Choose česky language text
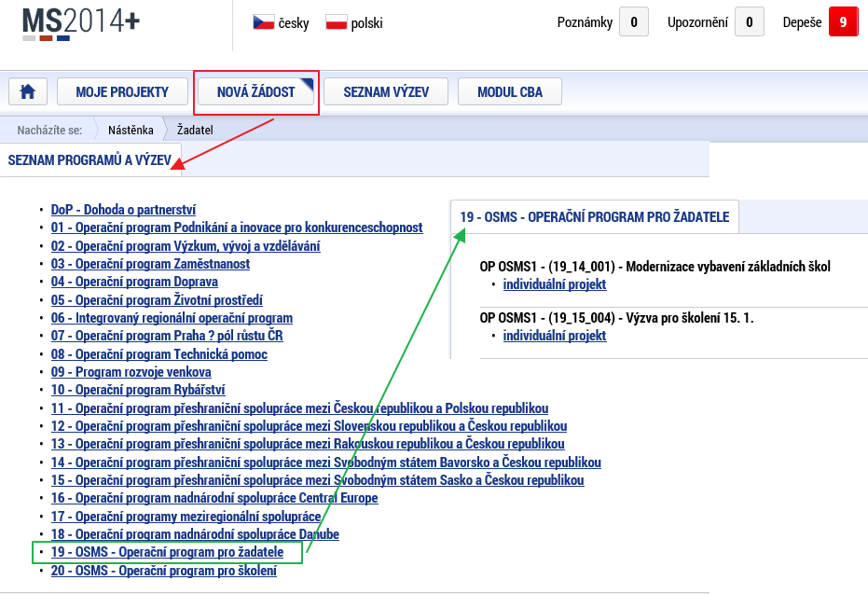The height and width of the screenshot is (594, 868). pyautogui.click(x=294, y=23)
